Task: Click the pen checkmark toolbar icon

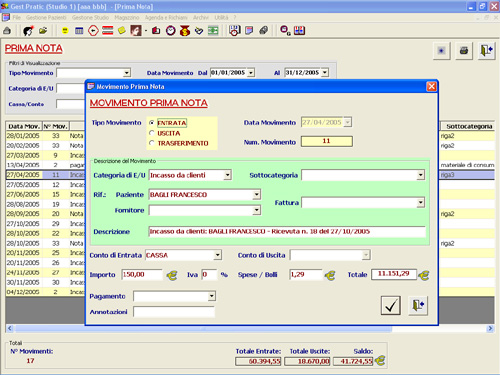Action: click(199, 31)
